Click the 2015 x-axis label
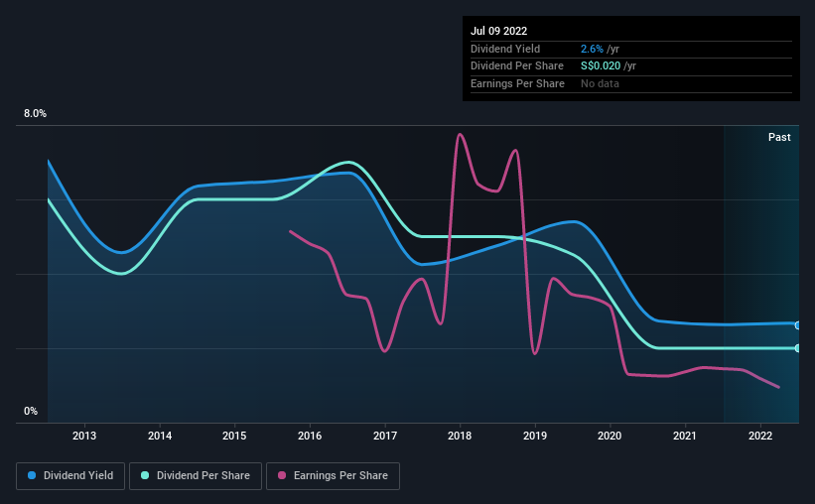Image resolution: width=815 pixels, height=504 pixels. [234, 436]
